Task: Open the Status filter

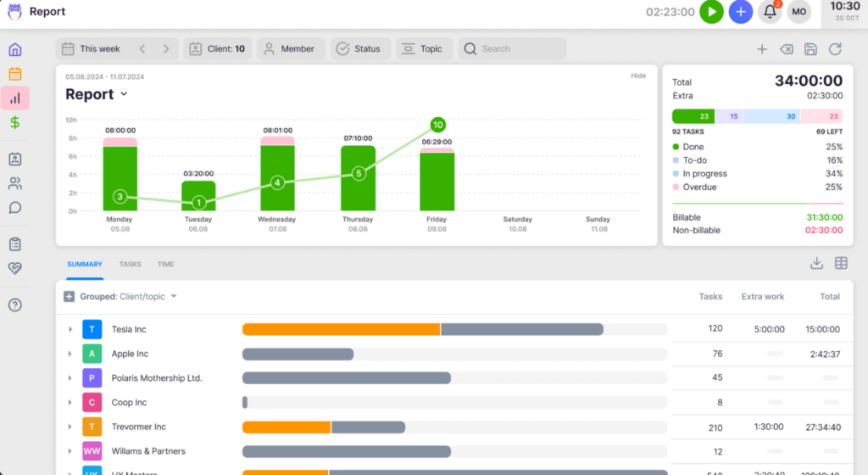Action: (x=360, y=49)
